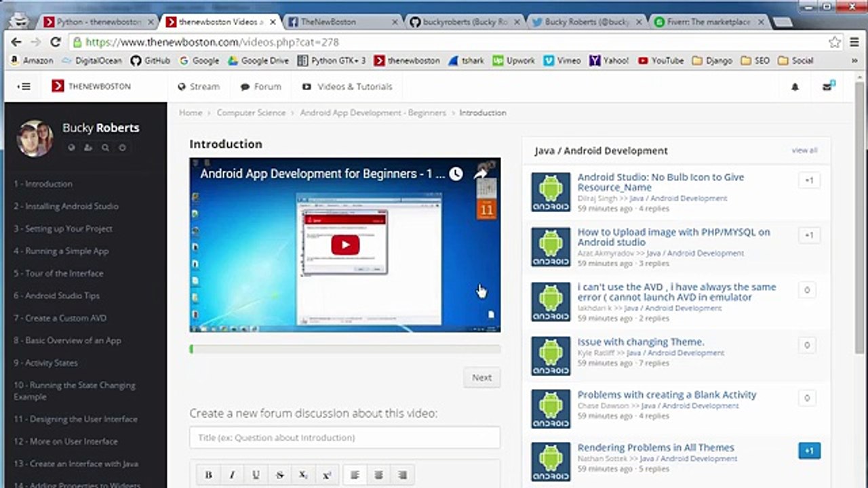Switch to the Fiverr tab
The height and width of the screenshot is (488, 868).
[709, 22]
